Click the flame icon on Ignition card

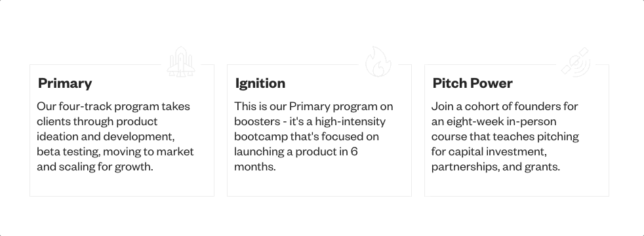point(378,62)
